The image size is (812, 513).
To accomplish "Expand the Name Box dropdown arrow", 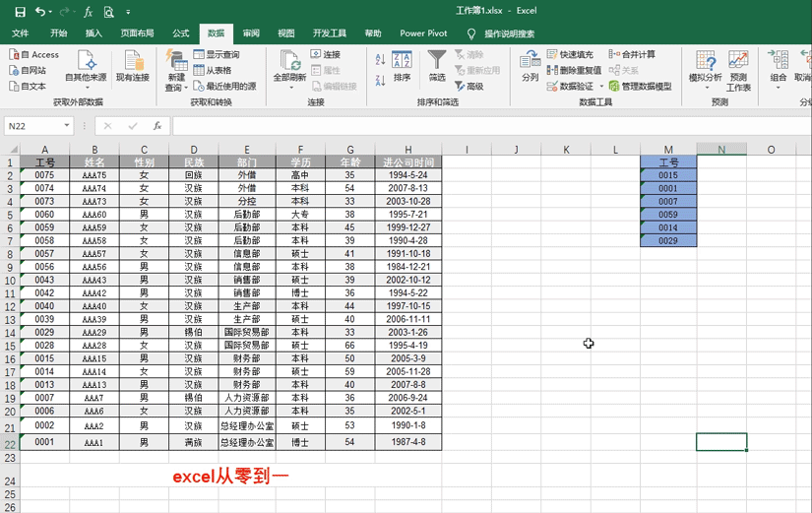I will tap(67, 126).
